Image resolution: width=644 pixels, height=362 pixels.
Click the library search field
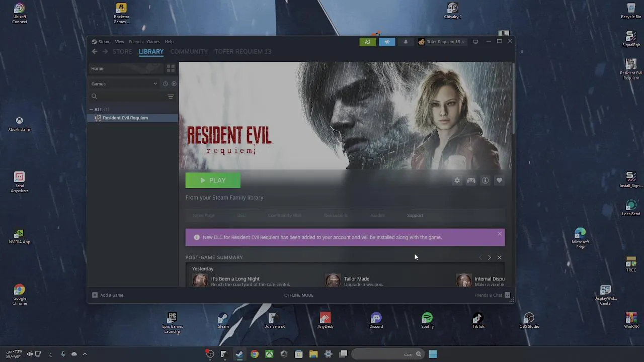pyautogui.click(x=127, y=96)
